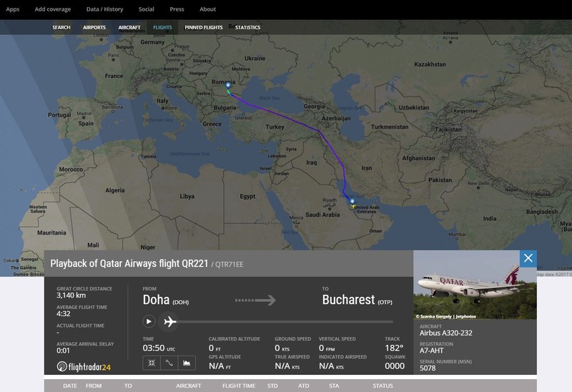The height and width of the screenshot is (392, 572).
Task: Click the STA column header
Action: coord(334,386)
